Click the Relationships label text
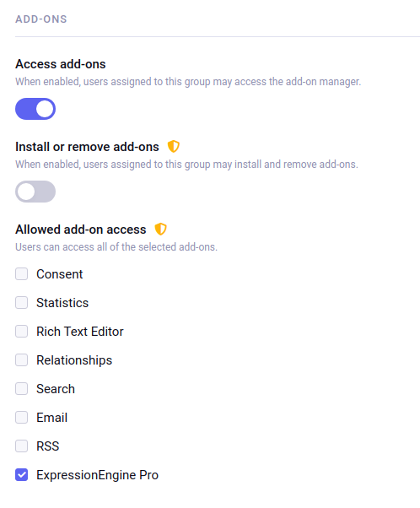 [x=74, y=360]
